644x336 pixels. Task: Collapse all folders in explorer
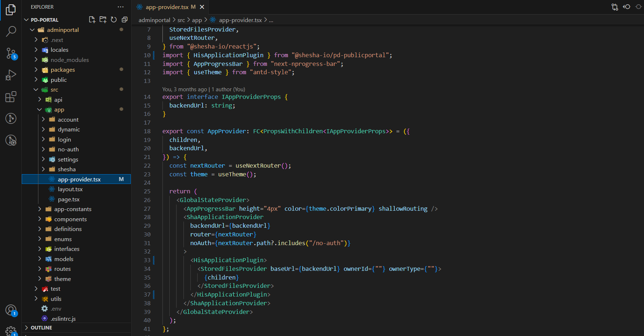pyautogui.click(x=125, y=20)
